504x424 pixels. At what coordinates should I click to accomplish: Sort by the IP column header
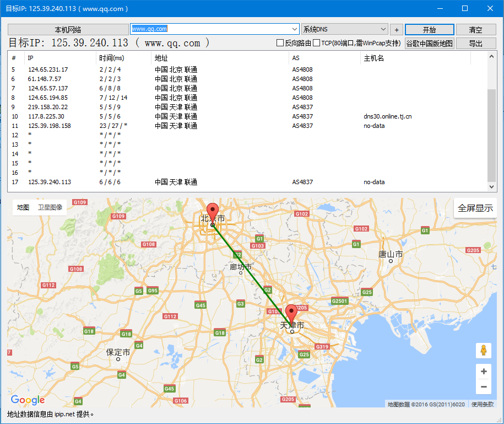click(60, 58)
